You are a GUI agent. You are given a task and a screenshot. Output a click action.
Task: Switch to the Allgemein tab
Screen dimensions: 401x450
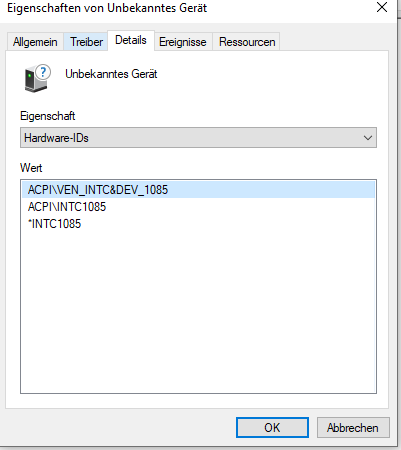point(35,42)
